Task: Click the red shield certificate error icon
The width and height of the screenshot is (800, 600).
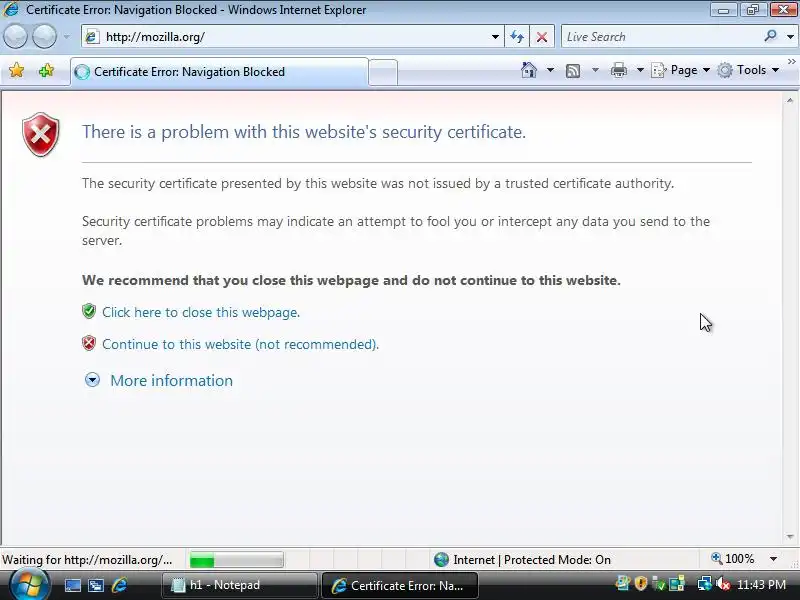Action: click(x=41, y=135)
